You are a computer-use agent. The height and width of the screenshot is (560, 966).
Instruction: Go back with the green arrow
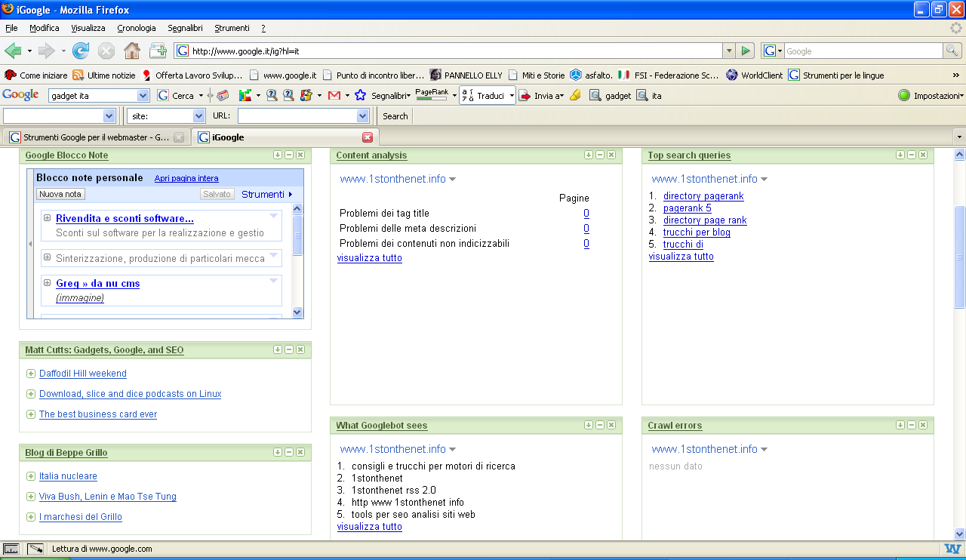click(x=13, y=51)
